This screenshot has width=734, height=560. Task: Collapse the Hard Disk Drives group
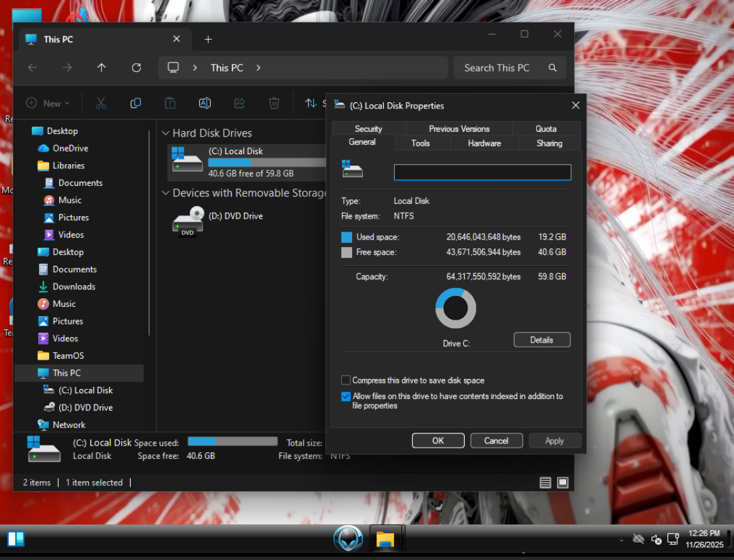(166, 133)
